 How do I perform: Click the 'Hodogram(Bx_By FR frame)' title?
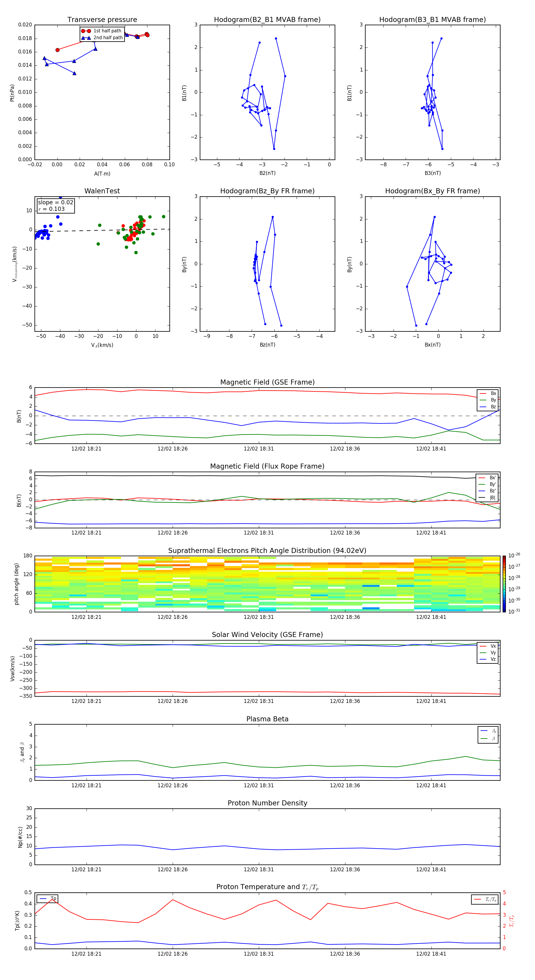(x=432, y=191)
